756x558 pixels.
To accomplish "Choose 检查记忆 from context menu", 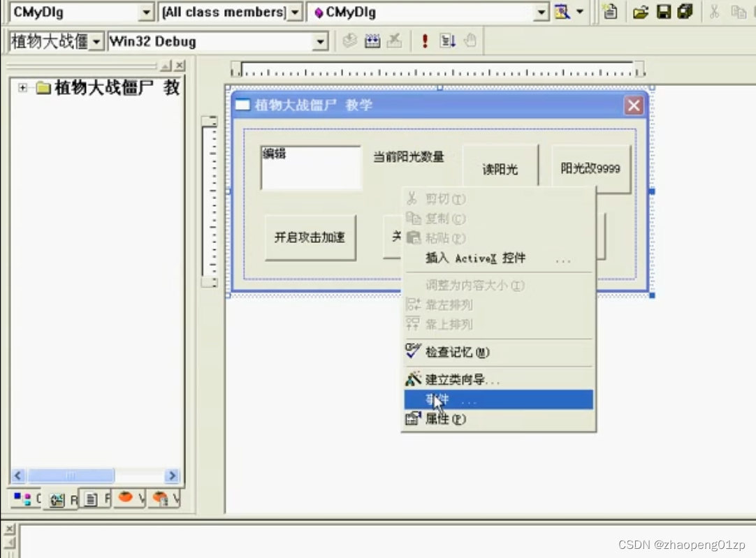I will (499, 352).
